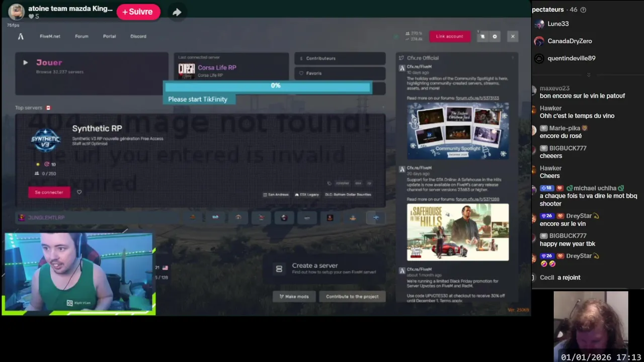The image size is (644, 362).
Task: Click the Canada flag beside Top servers
Action: (x=48, y=108)
